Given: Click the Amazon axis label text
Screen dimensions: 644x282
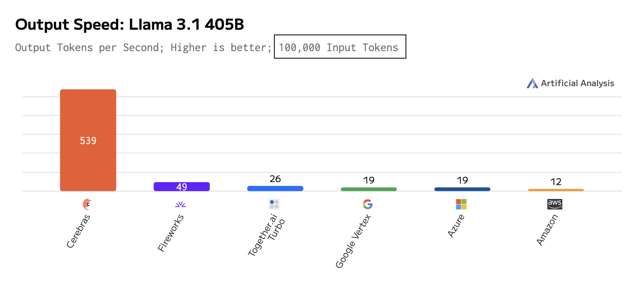Looking at the screenshot, I should click(x=547, y=230).
